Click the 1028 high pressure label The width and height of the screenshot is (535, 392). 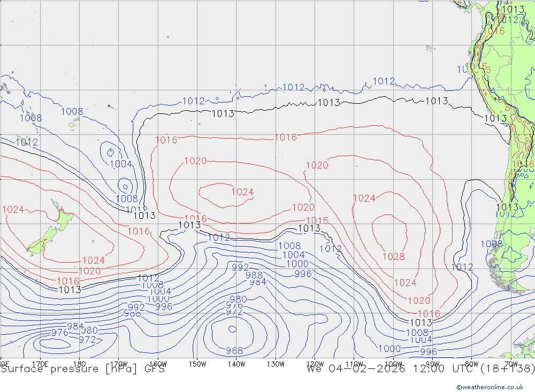[393, 257]
